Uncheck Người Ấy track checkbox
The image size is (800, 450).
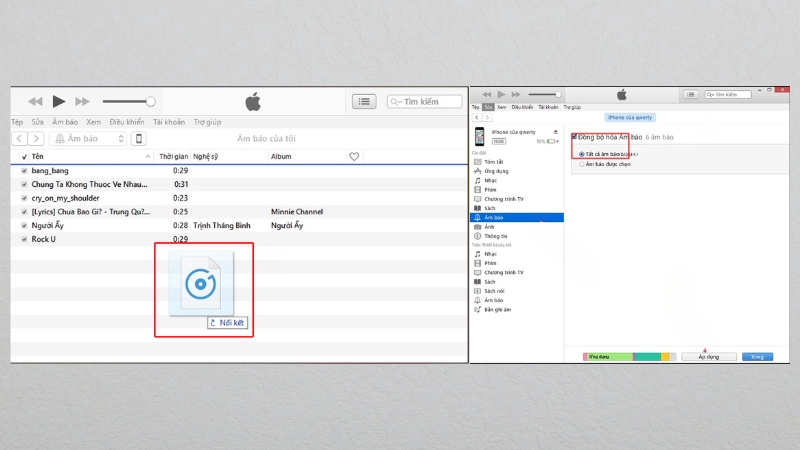[x=24, y=226]
